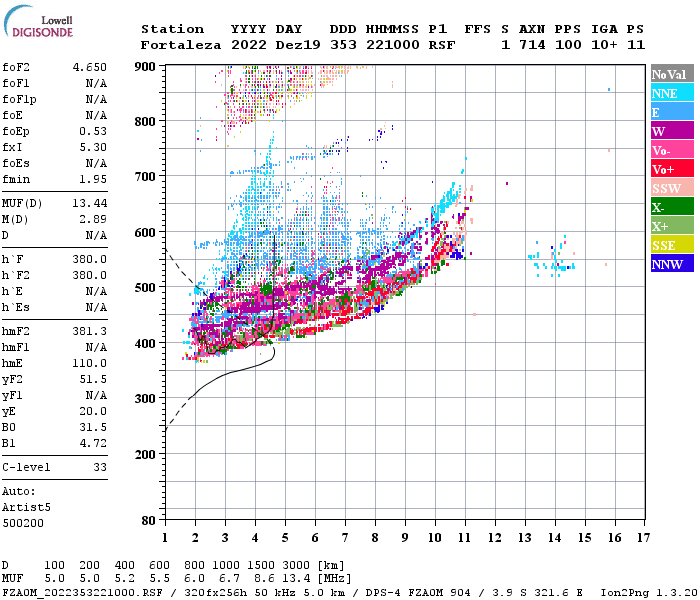The width and height of the screenshot is (700, 600).
Task: Select the SSE yellow legend swatch
Action: (x=672, y=245)
